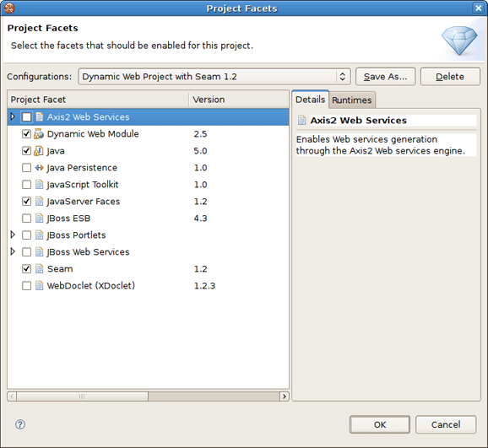Click Seam version 1.2 cell
The width and height of the screenshot is (488, 448).
coord(200,269)
